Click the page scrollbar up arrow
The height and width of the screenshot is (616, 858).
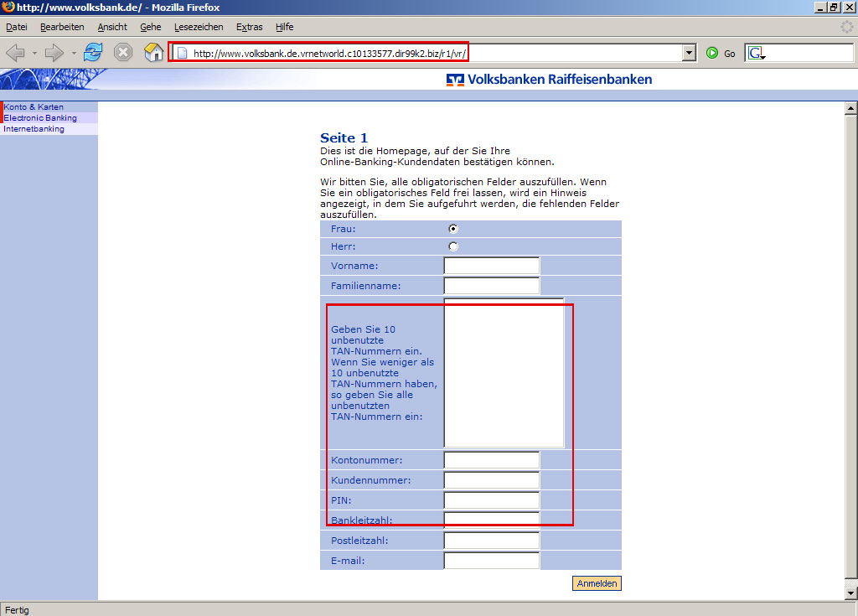click(x=850, y=108)
